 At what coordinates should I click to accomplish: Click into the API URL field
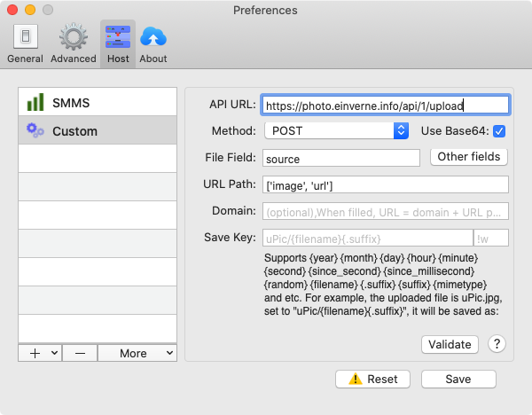pos(385,105)
